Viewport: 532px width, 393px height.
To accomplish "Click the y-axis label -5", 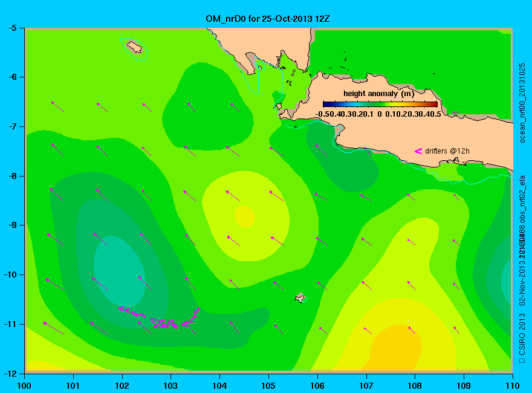I will coord(12,28).
